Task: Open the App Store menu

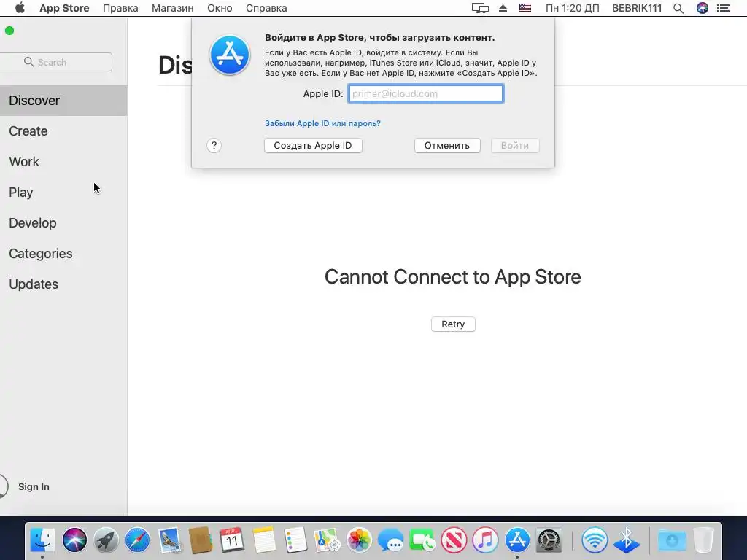Action: pos(64,8)
